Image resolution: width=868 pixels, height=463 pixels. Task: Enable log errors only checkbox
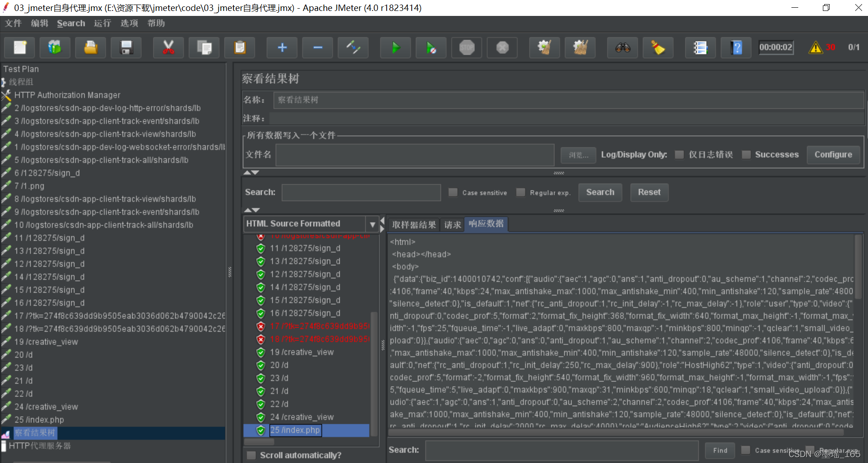click(x=680, y=154)
